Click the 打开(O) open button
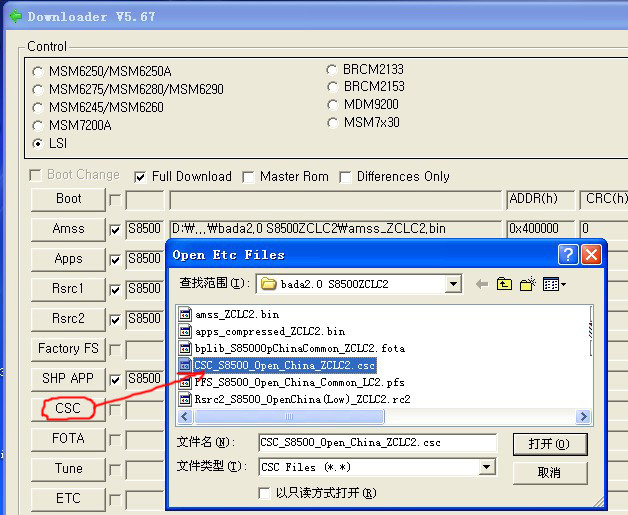Screen dimensions: 628x515 coord(550,444)
